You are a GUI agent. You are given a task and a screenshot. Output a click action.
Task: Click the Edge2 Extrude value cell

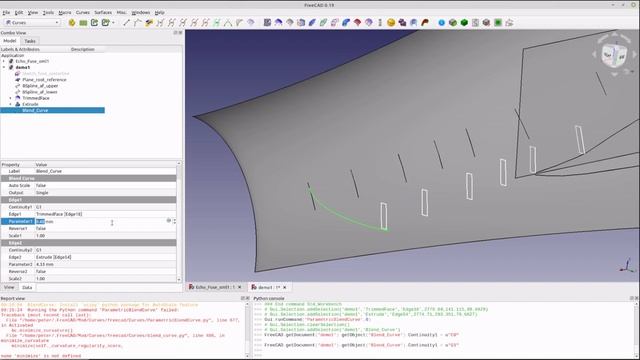[105, 257]
